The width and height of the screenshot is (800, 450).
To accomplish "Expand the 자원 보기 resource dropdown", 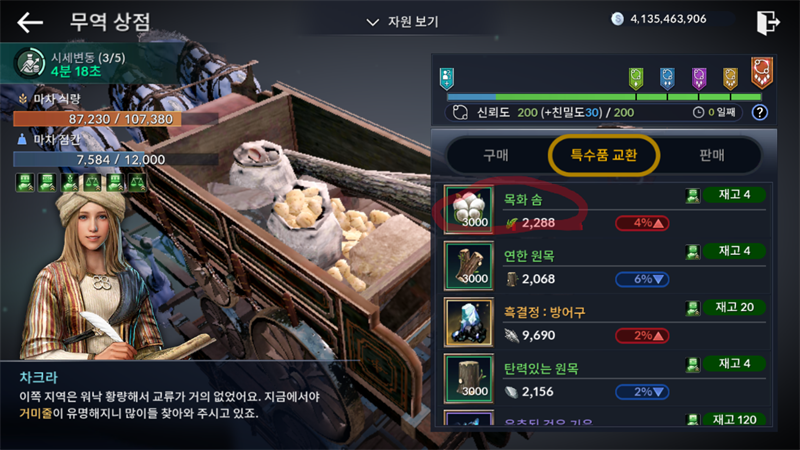I will pyautogui.click(x=403, y=22).
